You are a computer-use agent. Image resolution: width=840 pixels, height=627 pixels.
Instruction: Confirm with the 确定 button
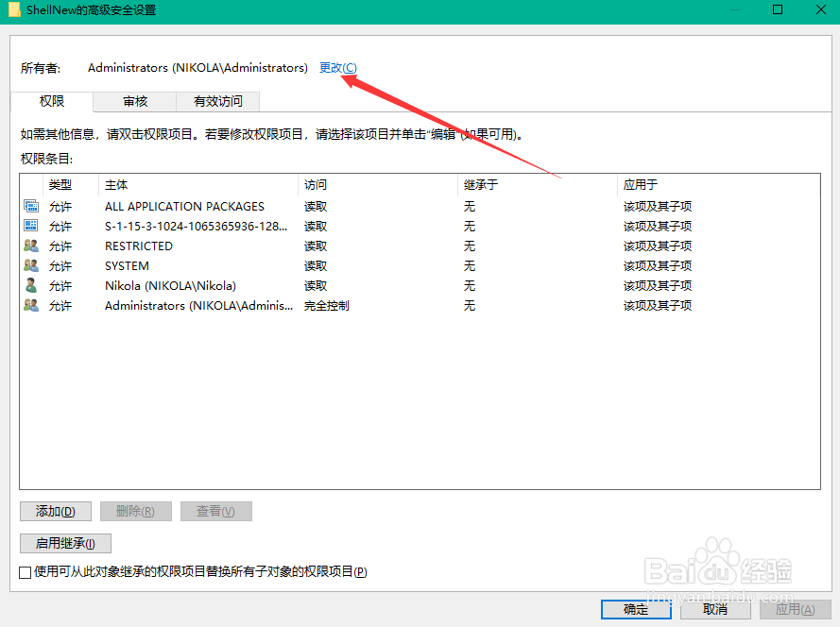(636, 609)
